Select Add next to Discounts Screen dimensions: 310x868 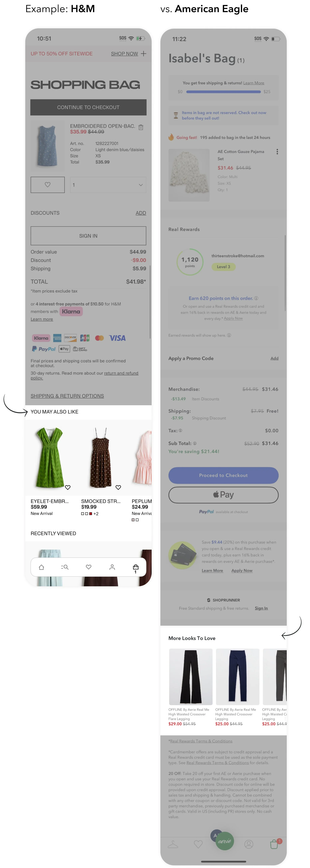(x=141, y=213)
